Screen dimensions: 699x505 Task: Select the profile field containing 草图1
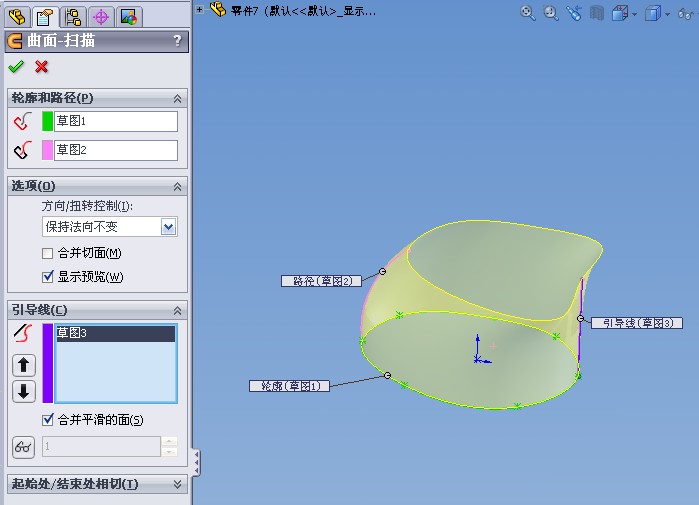click(116, 121)
